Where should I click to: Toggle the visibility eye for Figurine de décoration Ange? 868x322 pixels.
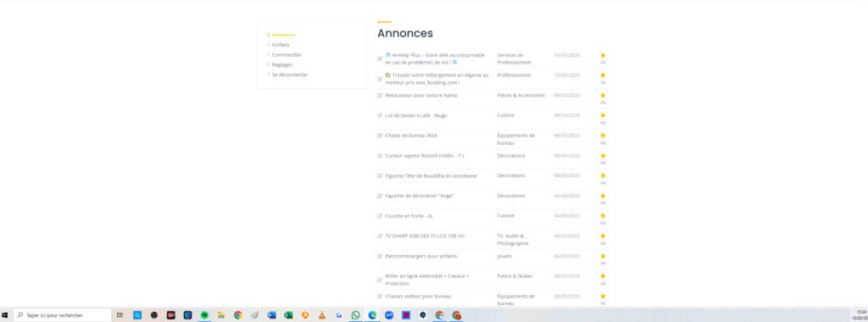(603, 203)
